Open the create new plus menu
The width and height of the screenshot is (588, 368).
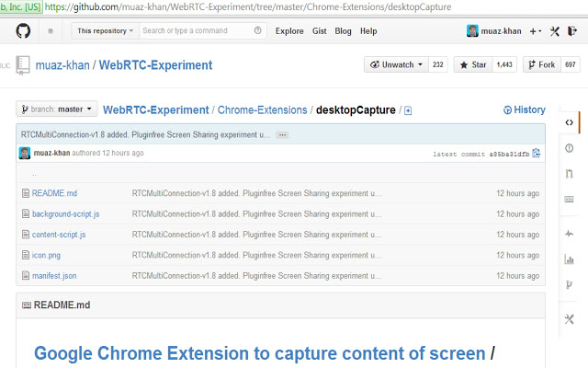coord(535,31)
